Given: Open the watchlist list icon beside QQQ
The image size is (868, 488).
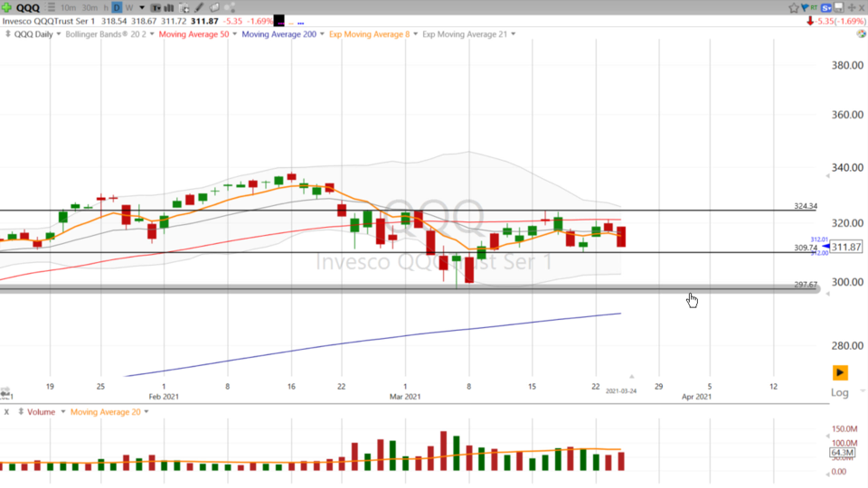Looking at the screenshot, I should tap(51, 7).
